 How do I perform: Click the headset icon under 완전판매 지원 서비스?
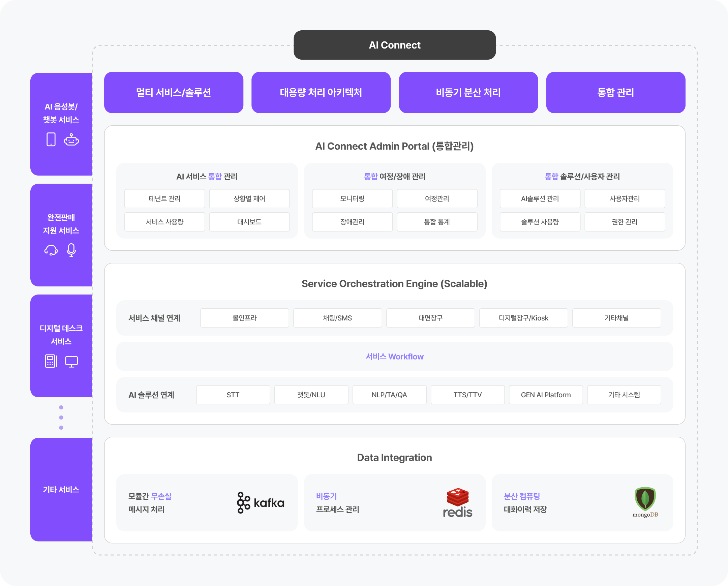tap(51, 250)
